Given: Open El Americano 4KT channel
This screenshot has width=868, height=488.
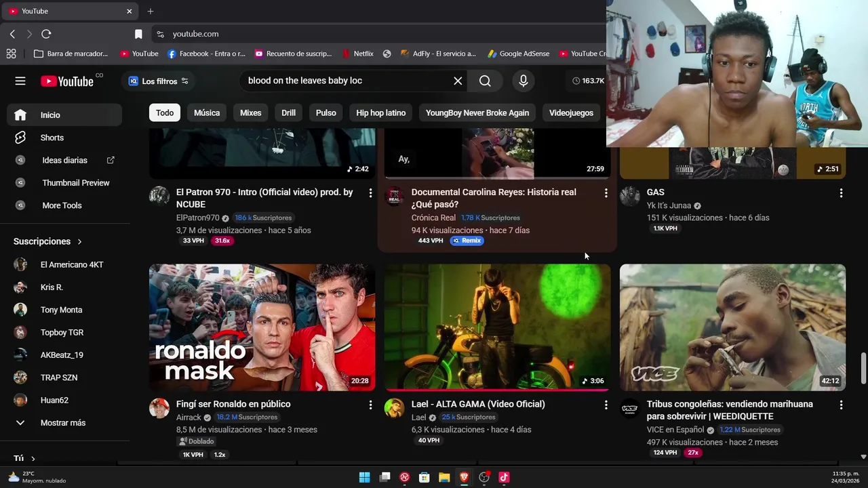Looking at the screenshot, I should pos(64,264).
